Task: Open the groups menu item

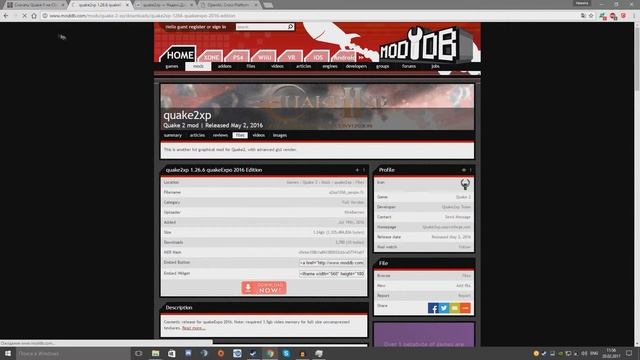Action: coord(382,66)
